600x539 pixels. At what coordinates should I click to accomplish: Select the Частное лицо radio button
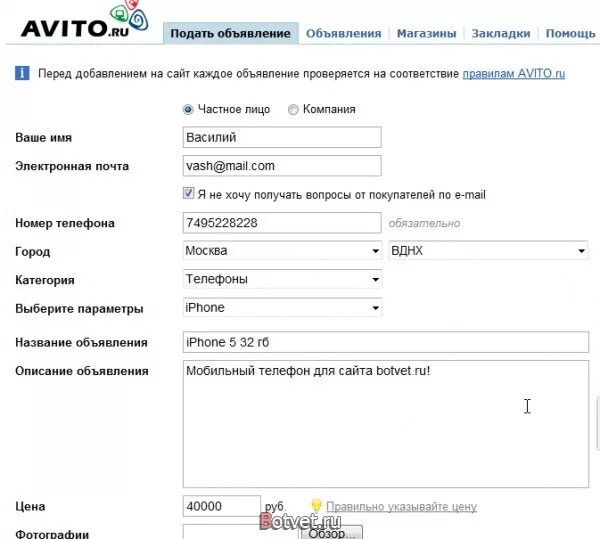pyautogui.click(x=188, y=110)
